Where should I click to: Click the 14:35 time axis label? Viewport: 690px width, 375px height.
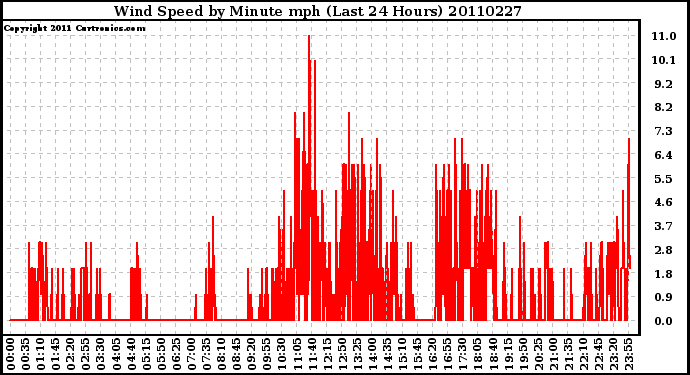point(387,355)
